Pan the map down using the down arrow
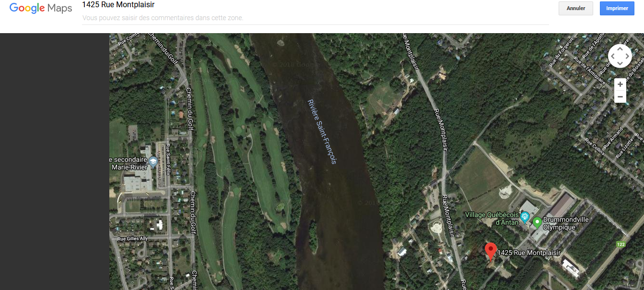 (620, 63)
